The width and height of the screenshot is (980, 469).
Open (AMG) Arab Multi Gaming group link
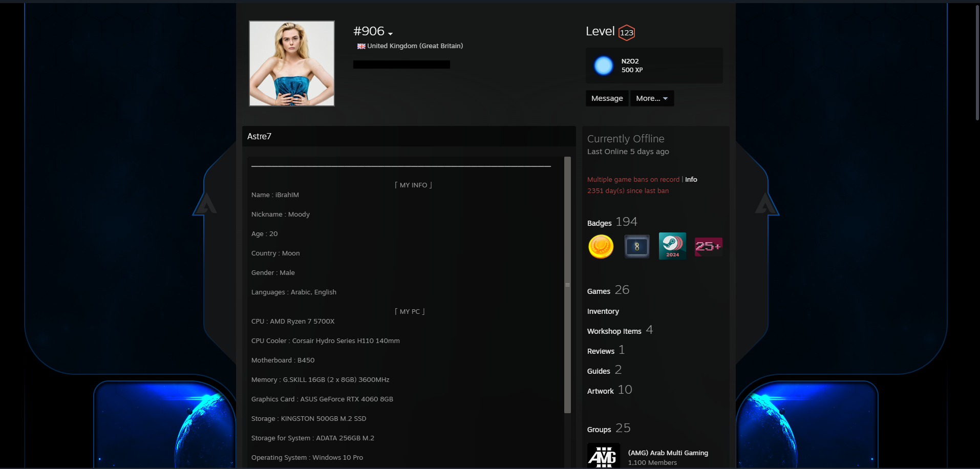click(668, 453)
